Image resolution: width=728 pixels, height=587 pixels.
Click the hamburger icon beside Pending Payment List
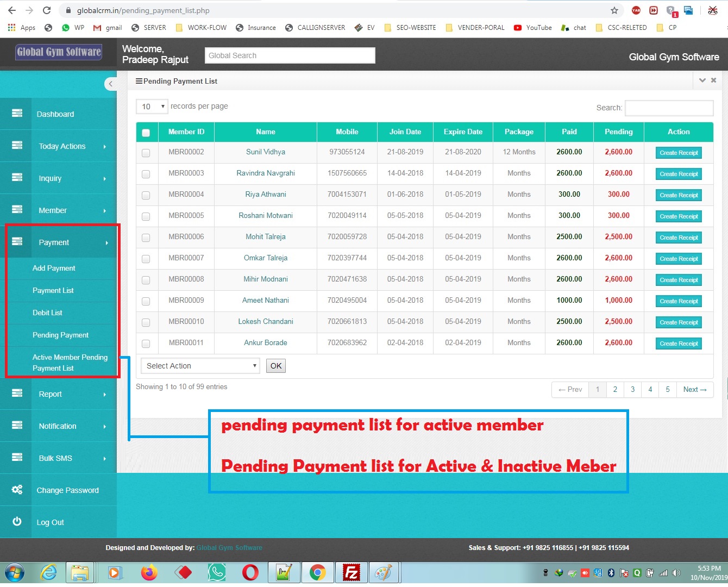coord(140,80)
